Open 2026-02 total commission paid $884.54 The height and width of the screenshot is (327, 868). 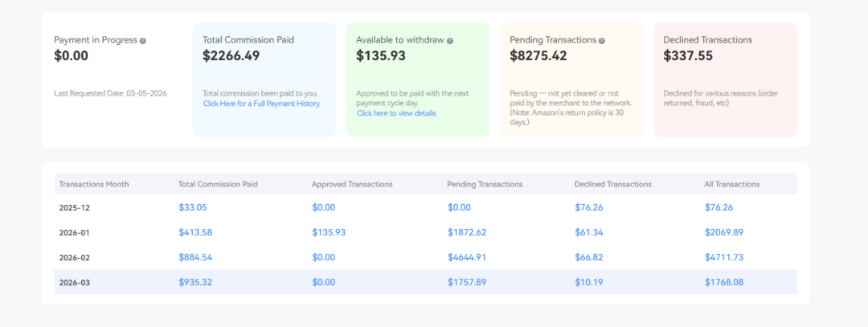(x=195, y=257)
